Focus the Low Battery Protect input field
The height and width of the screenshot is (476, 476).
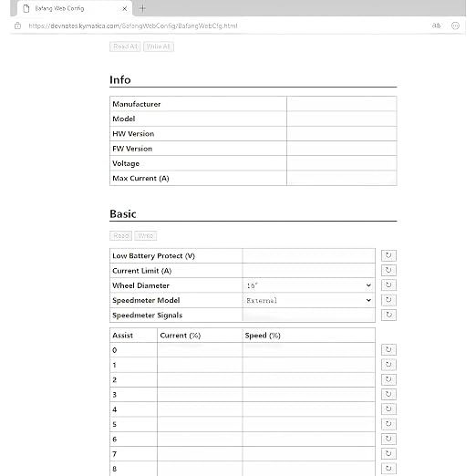(309, 255)
